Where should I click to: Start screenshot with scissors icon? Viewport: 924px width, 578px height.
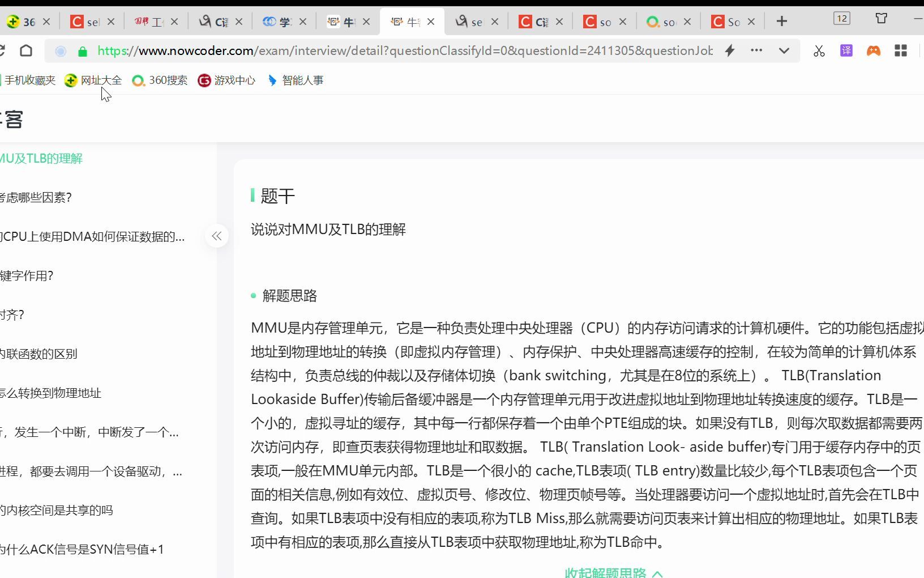[x=819, y=51]
